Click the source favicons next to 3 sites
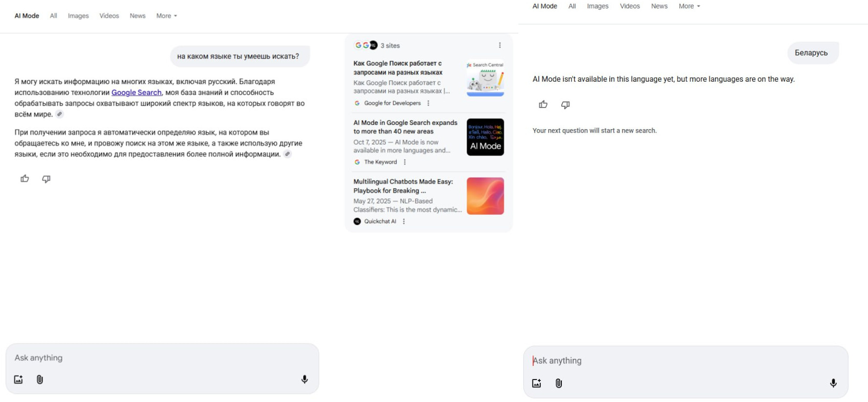Image resolution: width=868 pixels, height=402 pixels. tap(366, 45)
